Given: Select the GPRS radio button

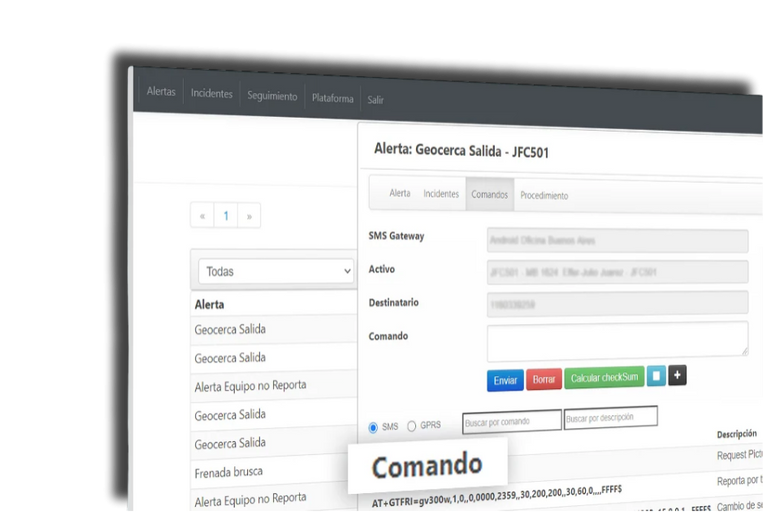Looking at the screenshot, I should [412, 426].
